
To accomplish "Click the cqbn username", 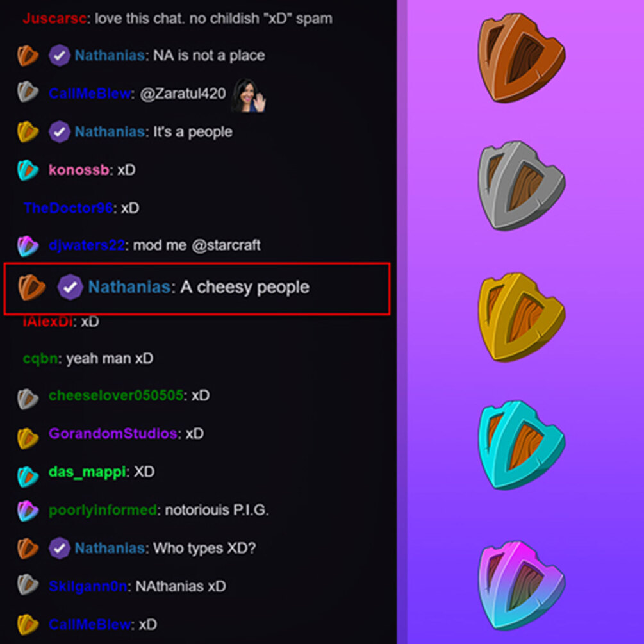I will pyautogui.click(x=40, y=359).
